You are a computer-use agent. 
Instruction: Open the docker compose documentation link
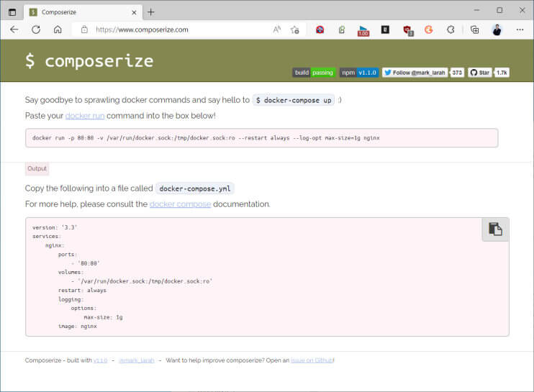180,204
